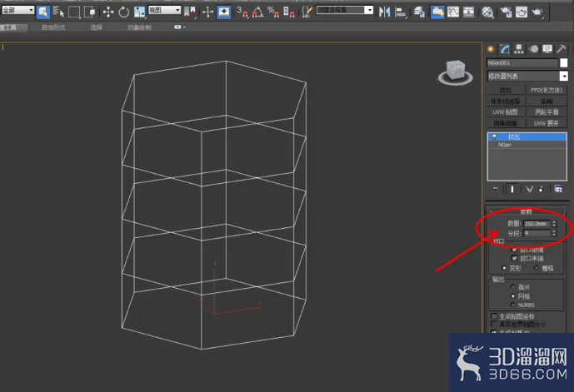Select NGon in the modifier stack
This screenshot has width=574, height=392.
pos(527,145)
